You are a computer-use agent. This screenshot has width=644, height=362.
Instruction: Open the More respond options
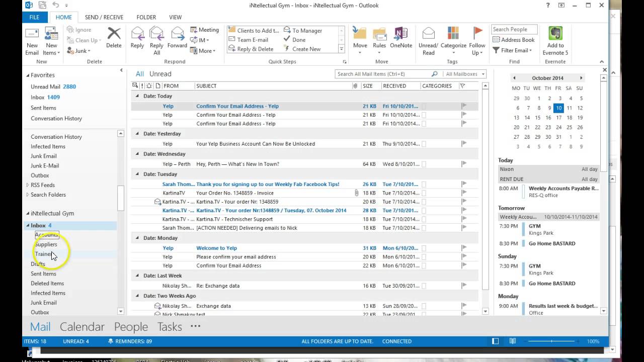point(203,51)
